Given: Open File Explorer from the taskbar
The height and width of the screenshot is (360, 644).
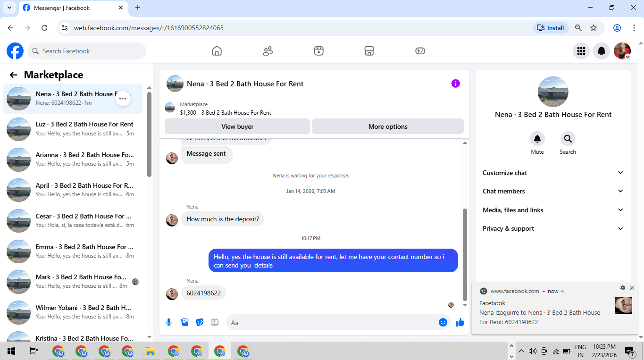Looking at the screenshot, I should pos(151,351).
